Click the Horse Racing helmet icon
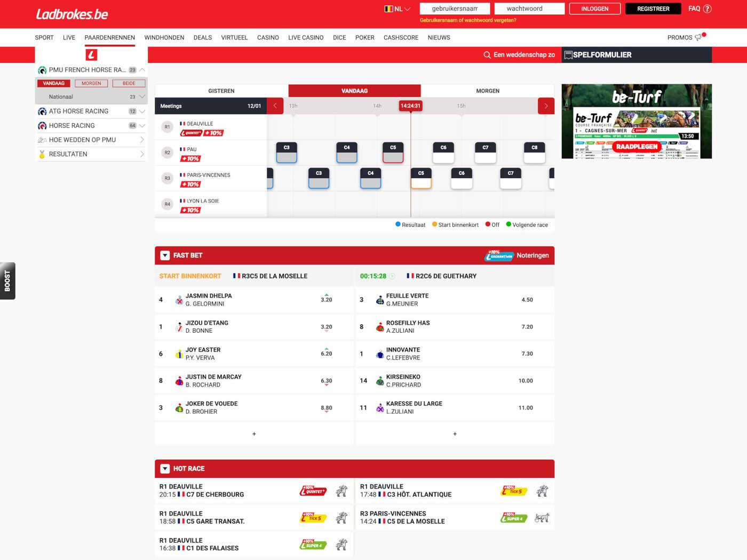Image resolution: width=747 pixels, height=560 pixels. (x=42, y=125)
